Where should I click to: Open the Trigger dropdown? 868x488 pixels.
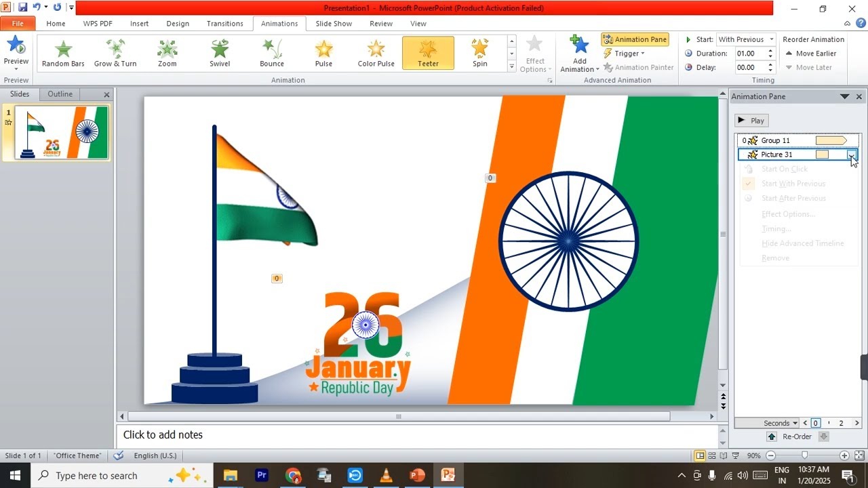tap(623, 54)
